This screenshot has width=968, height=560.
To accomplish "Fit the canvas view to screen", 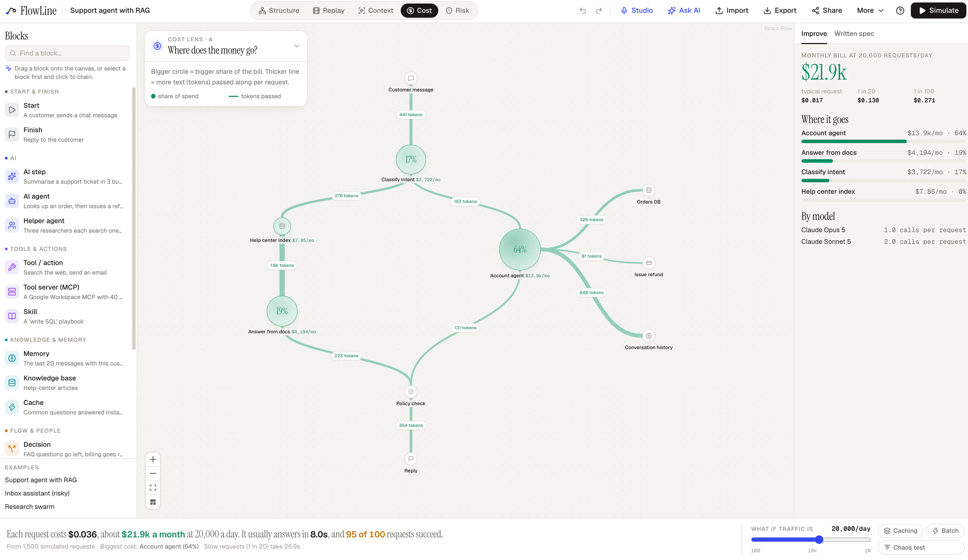I will [x=153, y=488].
